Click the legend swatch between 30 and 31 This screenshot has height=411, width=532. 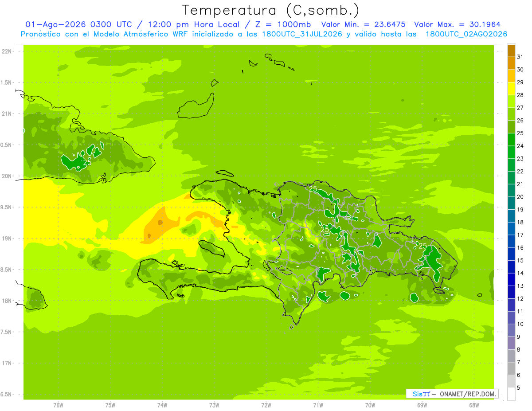tap(511, 63)
